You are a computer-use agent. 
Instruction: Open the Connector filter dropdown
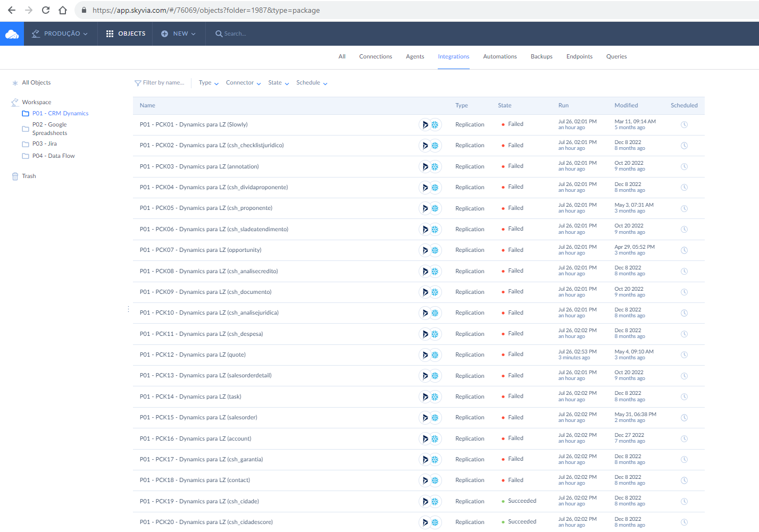pos(243,83)
